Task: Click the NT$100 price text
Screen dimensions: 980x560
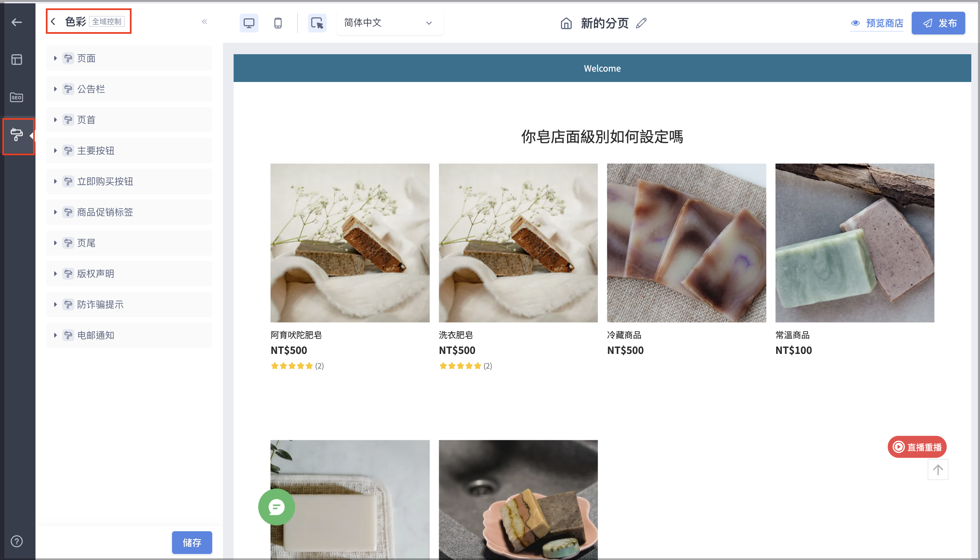Action: click(793, 350)
